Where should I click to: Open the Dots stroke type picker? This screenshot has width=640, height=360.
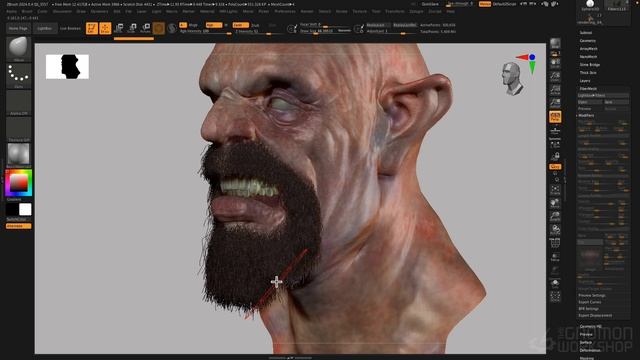point(18,75)
